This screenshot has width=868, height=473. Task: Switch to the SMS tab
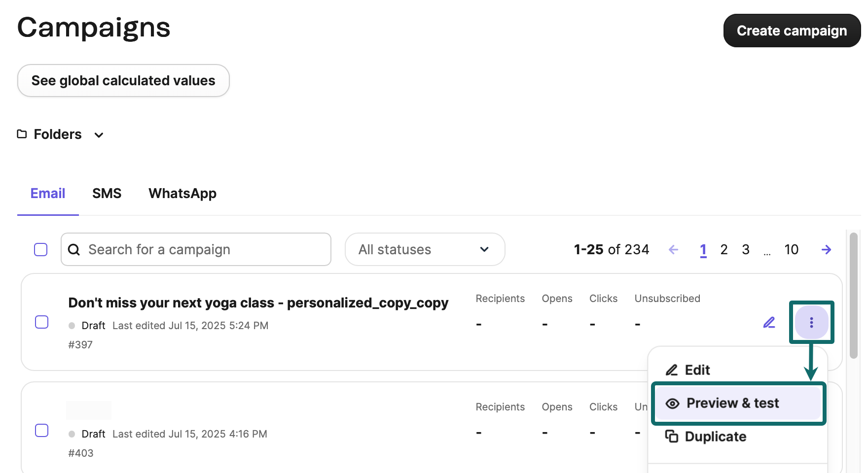click(x=107, y=193)
